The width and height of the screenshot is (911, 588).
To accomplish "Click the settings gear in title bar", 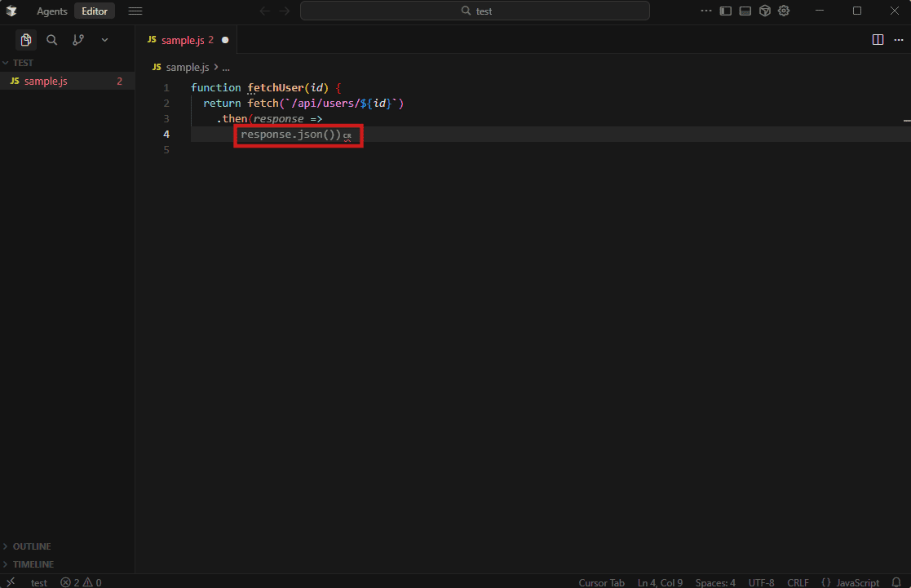I will point(784,11).
